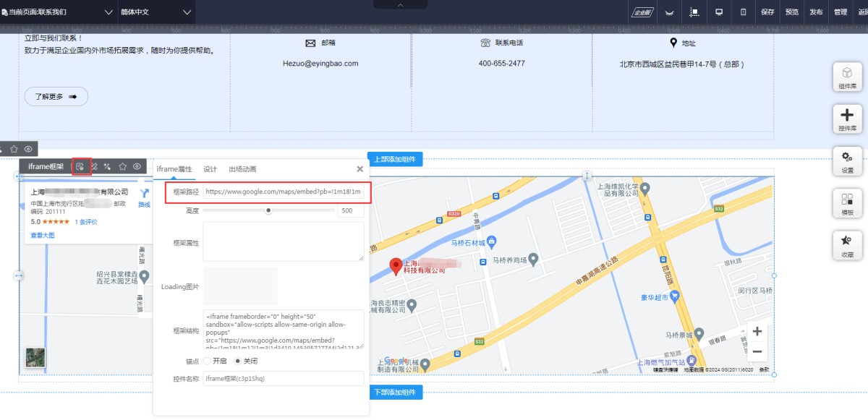Open the iframe properties settings icon
Viewport: 868px width, 420px height.
pyautogui.click(x=80, y=167)
